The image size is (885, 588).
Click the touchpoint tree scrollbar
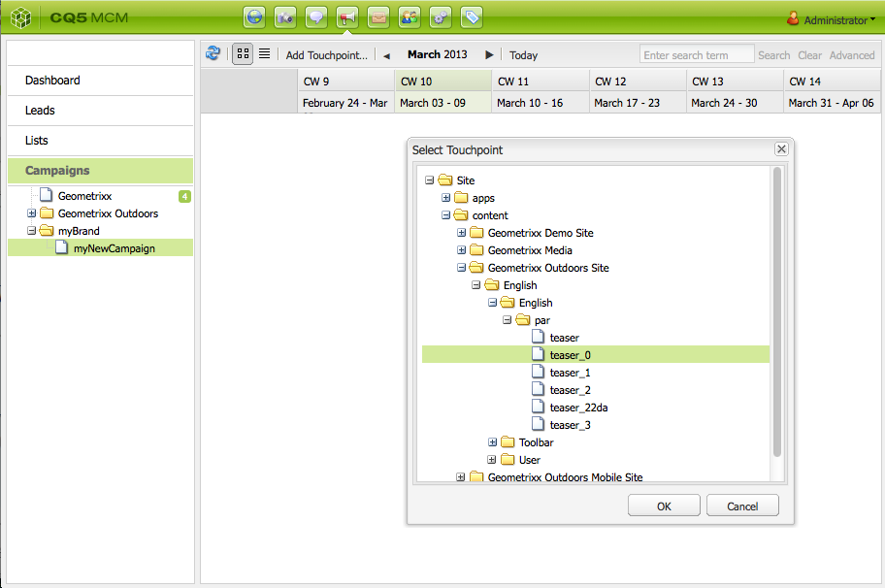click(x=777, y=311)
